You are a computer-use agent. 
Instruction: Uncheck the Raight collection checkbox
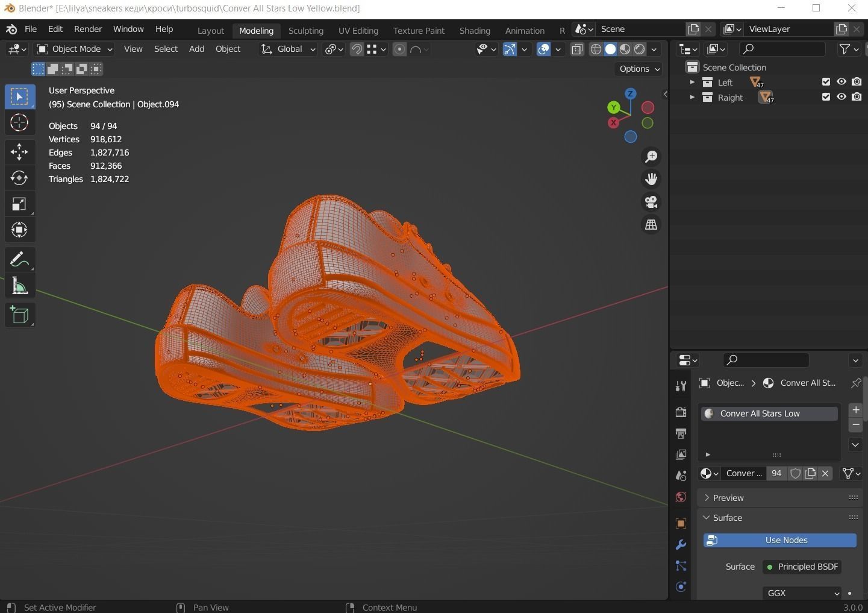coord(826,97)
